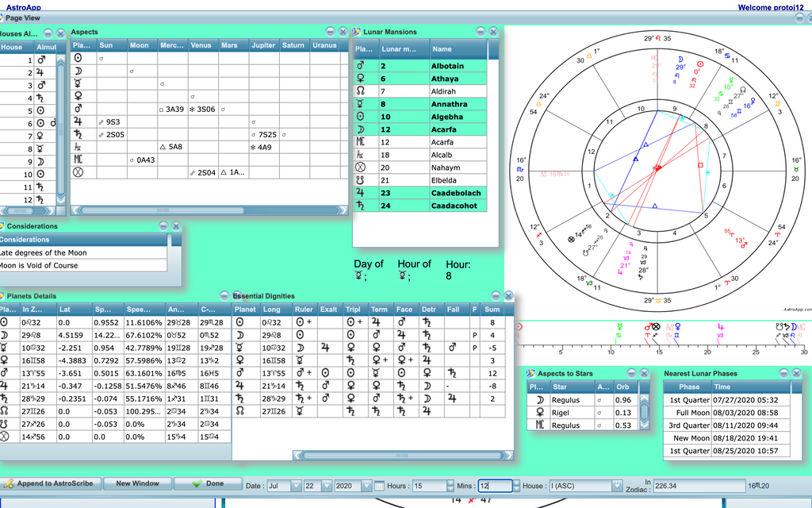Click the Hours spinner arrows

[x=450, y=486]
